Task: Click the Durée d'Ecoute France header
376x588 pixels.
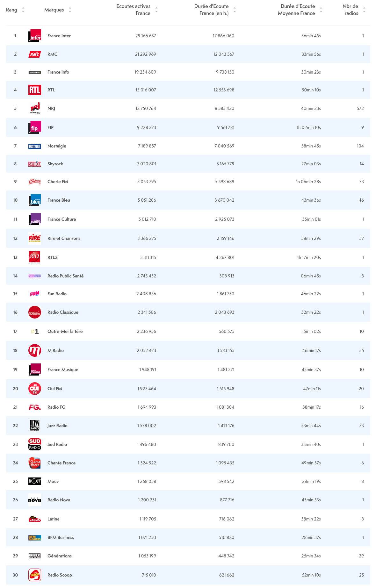Action: [211, 10]
